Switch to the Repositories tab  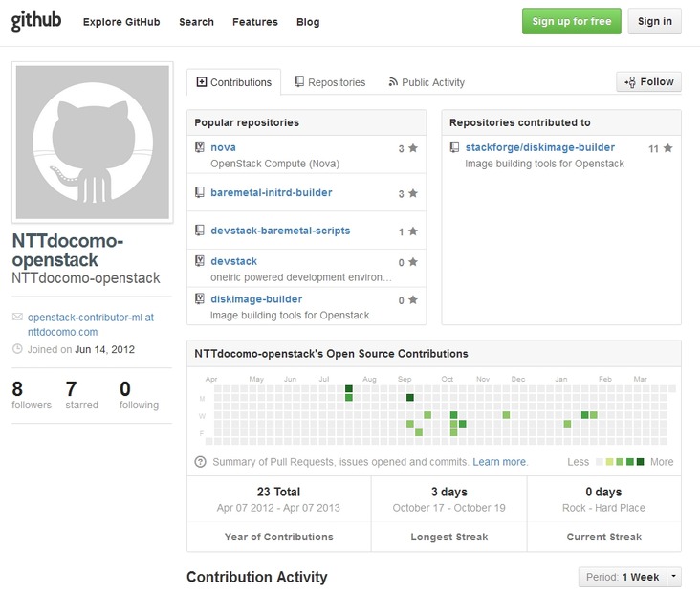[329, 82]
